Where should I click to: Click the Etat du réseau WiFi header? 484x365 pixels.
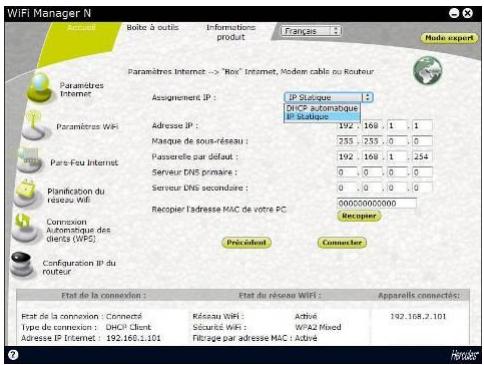280,295
